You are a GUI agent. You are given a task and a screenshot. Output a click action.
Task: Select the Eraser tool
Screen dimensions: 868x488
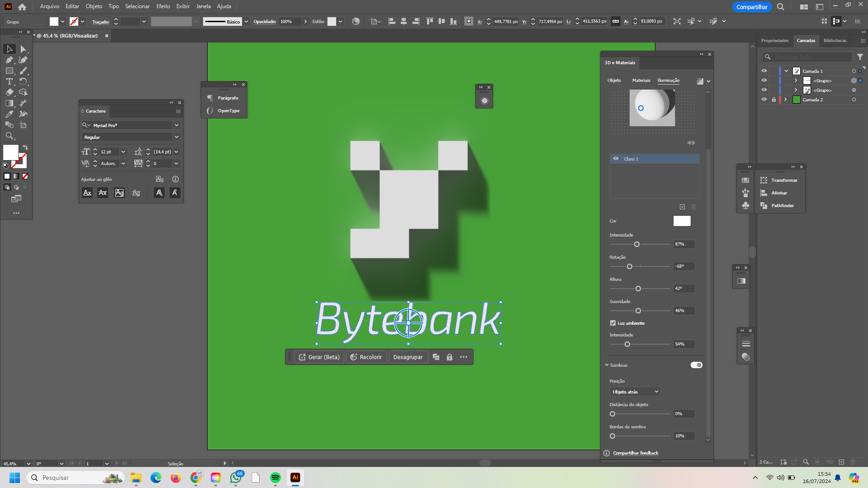[9, 92]
